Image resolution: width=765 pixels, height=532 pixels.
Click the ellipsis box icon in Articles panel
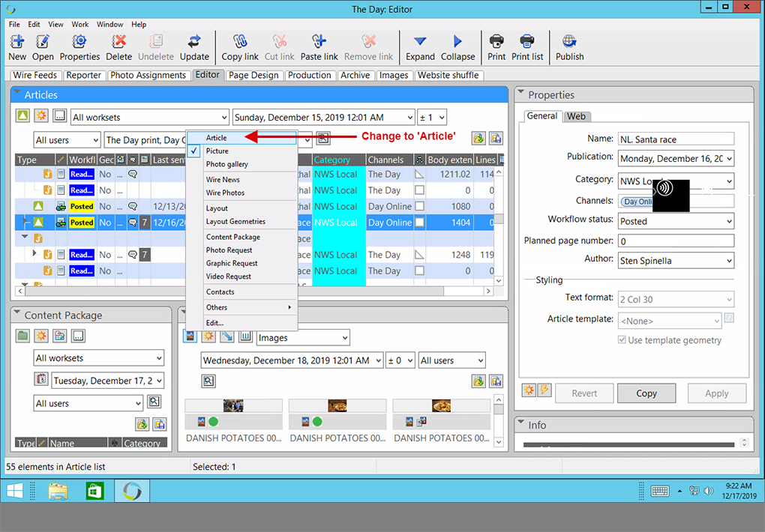[59, 115]
